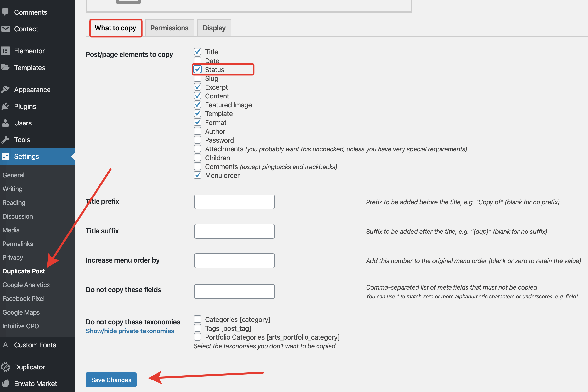The width and height of the screenshot is (588, 392).
Task: Click the Contact envelope icon
Action: pos(5,29)
